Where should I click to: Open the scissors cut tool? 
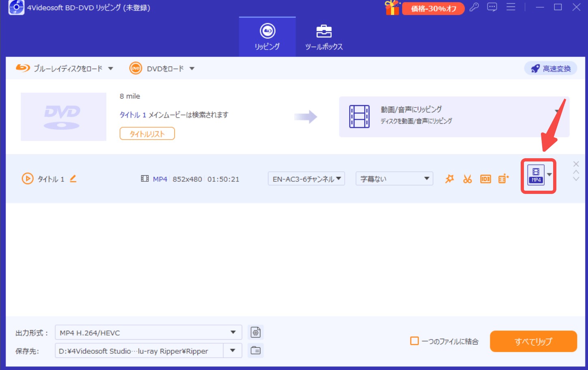[468, 179]
